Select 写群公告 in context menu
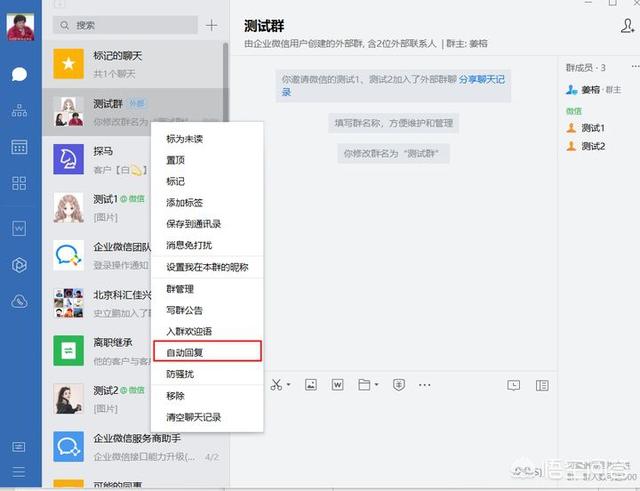 [207, 310]
